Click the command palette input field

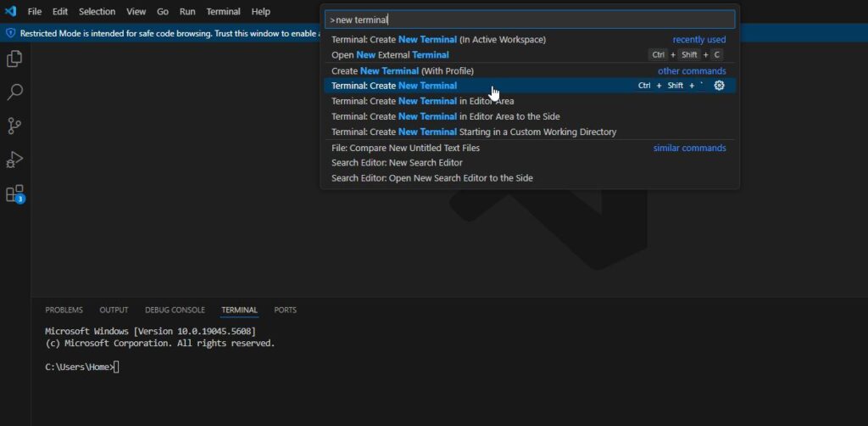click(x=530, y=20)
